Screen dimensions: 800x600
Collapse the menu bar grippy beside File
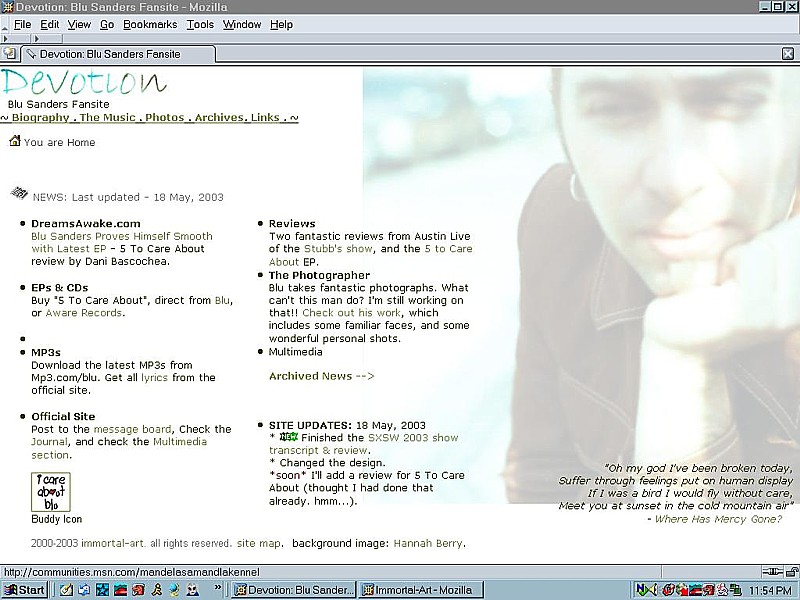tap(5, 25)
